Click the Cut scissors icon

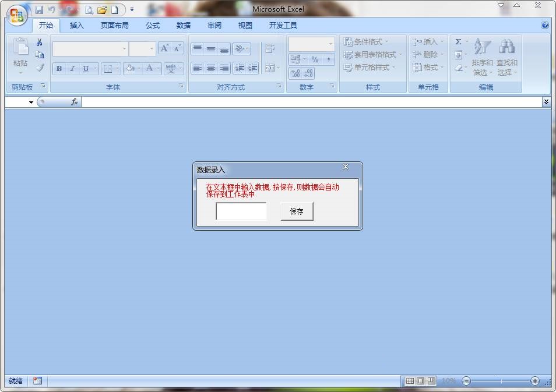40,42
